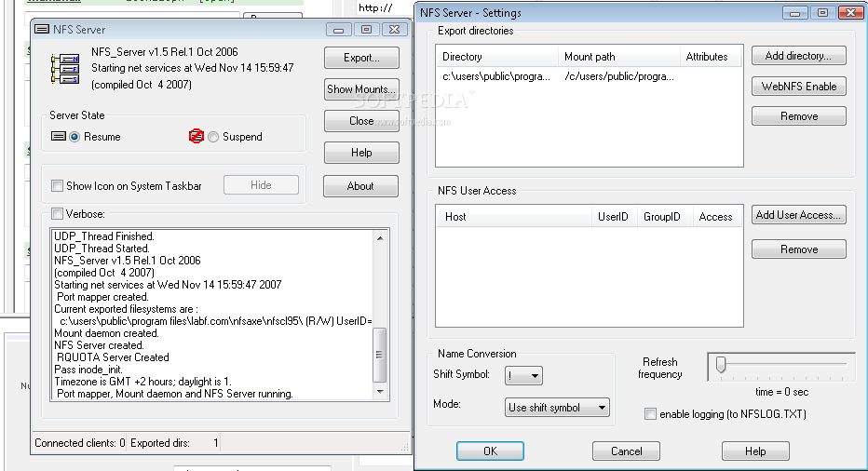Click the disabled Hide button
The image size is (868, 471).
261,185
